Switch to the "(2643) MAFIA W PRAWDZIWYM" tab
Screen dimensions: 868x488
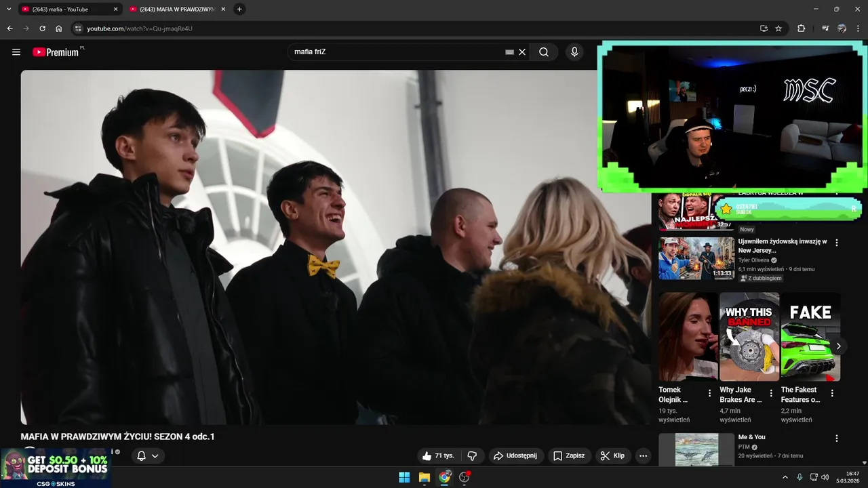pos(176,9)
